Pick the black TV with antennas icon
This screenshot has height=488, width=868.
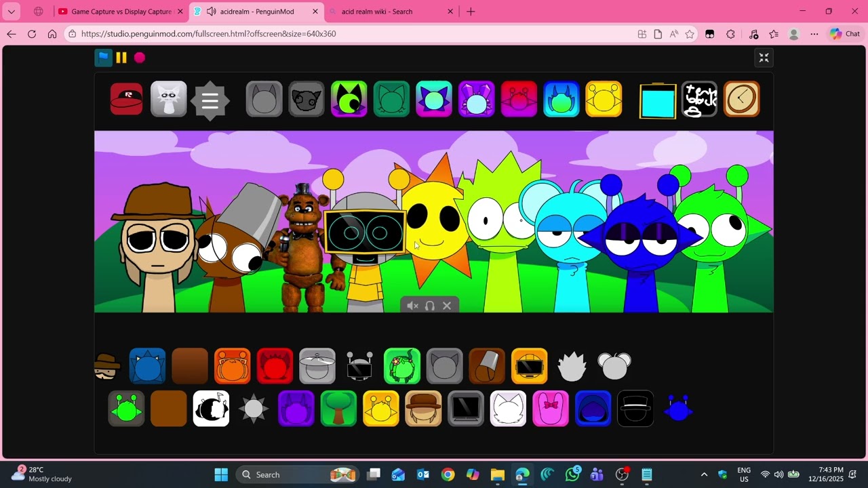tap(359, 366)
